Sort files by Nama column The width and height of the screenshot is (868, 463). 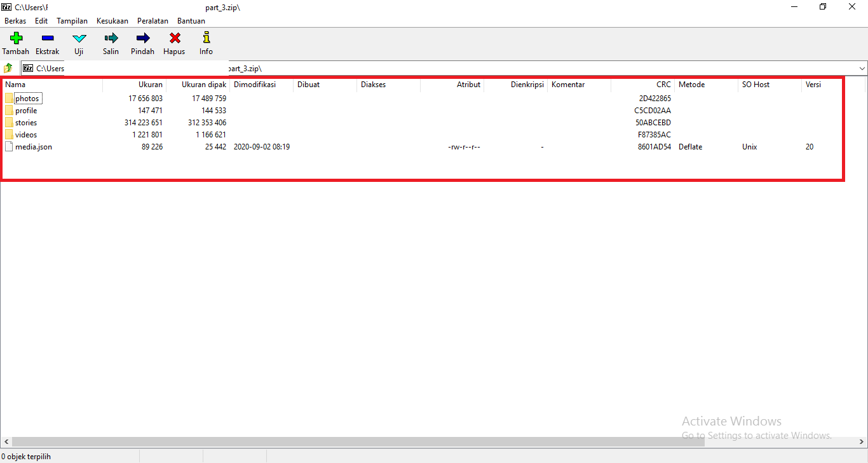tap(52, 85)
